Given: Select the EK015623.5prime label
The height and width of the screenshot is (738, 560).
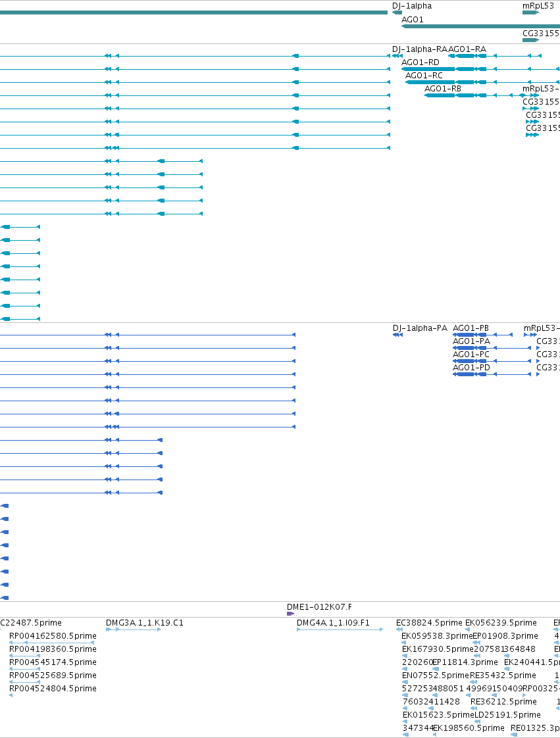Looking at the screenshot, I should tap(438, 716).
